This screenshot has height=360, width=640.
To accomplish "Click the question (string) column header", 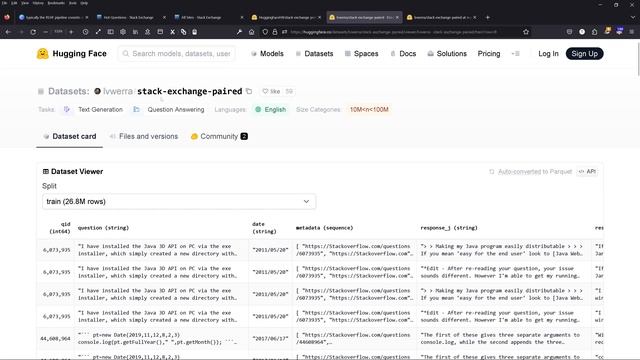I will click(x=103, y=228).
